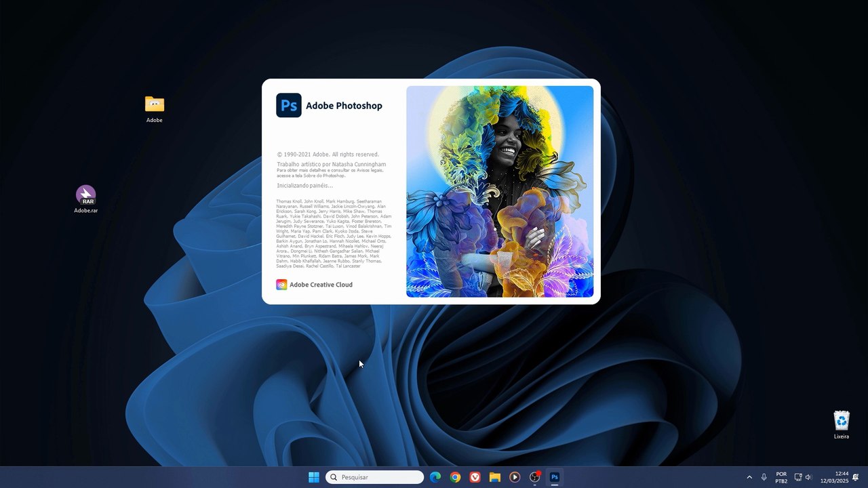Launch Microsoft Edge from the taskbar
This screenshot has height=488, width=868.
[435, 477]
